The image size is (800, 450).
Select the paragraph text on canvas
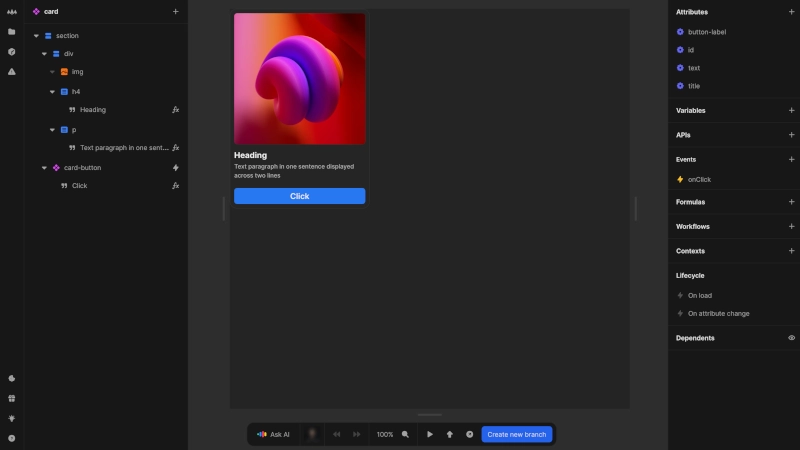pyautogui.click(x=294, y=171)
